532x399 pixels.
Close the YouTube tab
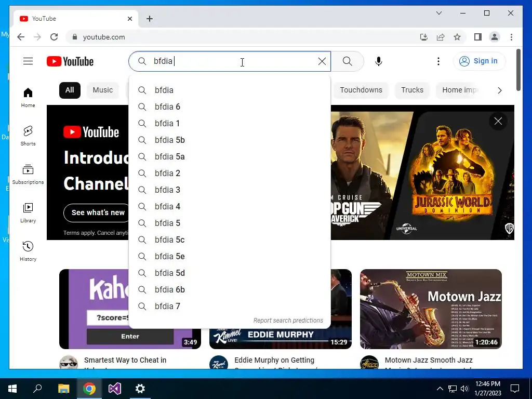(x=129, y=19)
